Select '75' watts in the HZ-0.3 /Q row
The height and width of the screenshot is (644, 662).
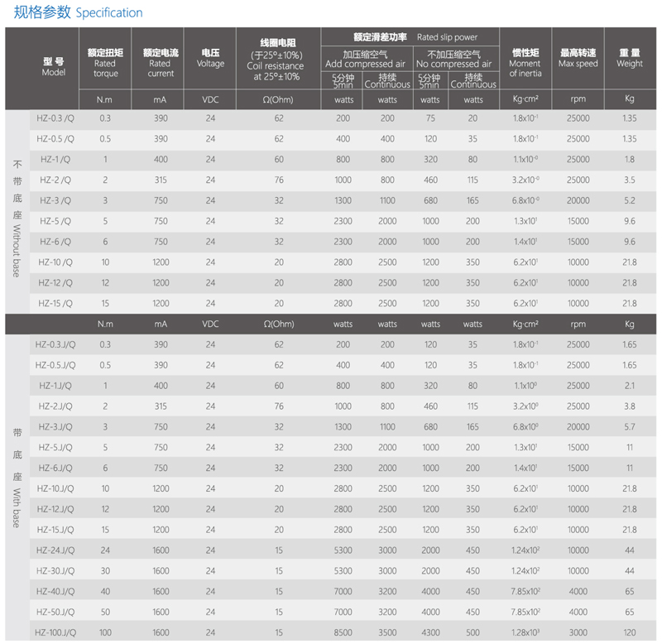point(430,118)
